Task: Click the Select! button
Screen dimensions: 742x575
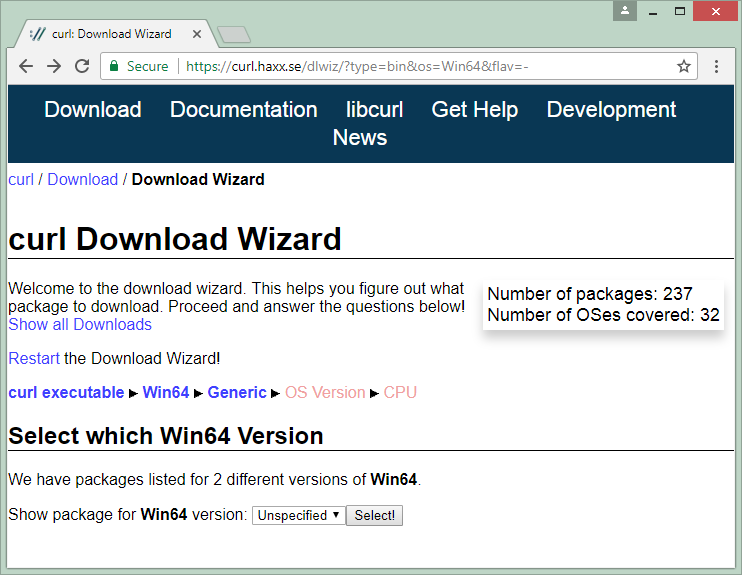Action: tap(374, 515)
